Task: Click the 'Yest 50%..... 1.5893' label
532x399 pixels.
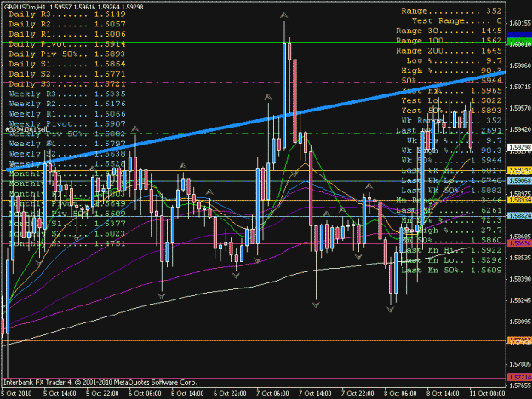Action: pyautogui.click(x=452, y=111)
